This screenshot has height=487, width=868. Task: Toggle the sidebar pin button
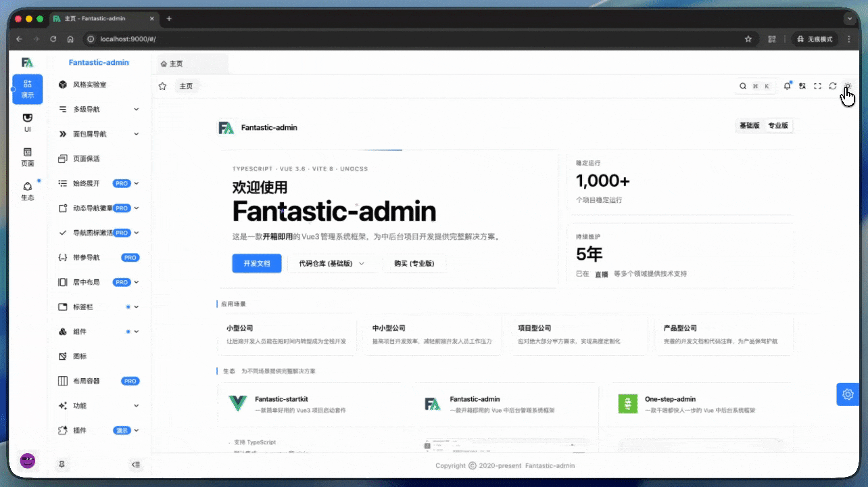pyautogui.click(x=62, y=464)
